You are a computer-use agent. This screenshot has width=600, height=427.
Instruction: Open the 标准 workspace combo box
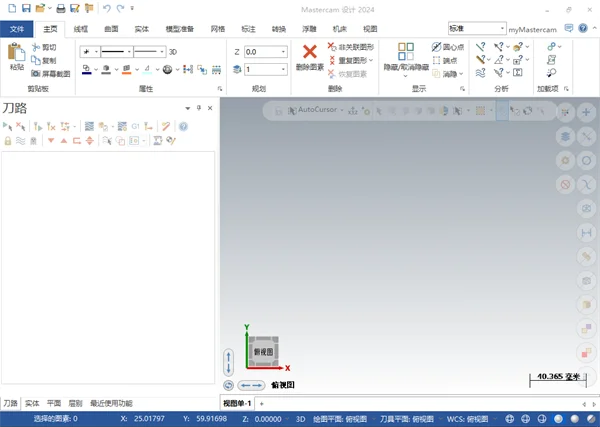pos(477,28)
